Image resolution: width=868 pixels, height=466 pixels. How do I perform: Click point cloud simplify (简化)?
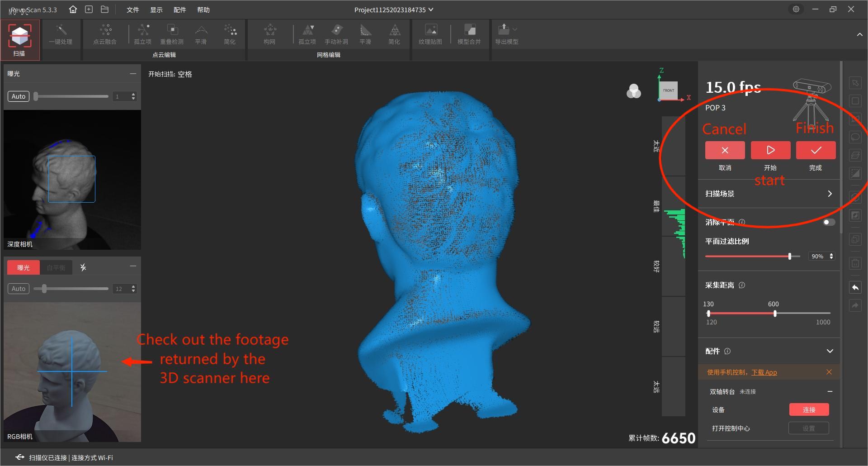click(x=230, y=35)
